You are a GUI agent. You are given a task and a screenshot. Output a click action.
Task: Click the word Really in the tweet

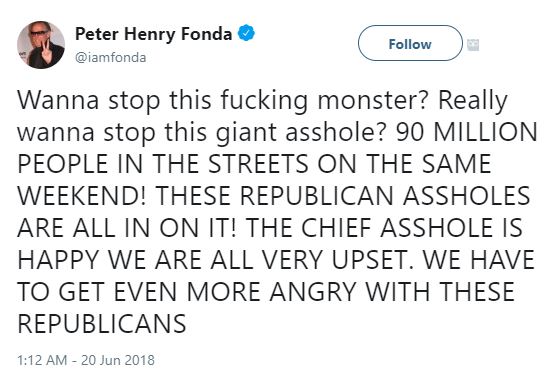473,102
